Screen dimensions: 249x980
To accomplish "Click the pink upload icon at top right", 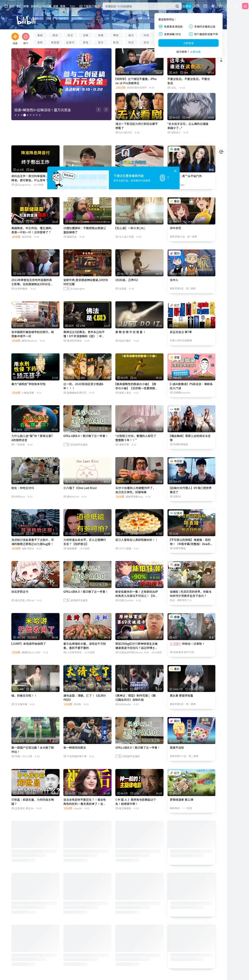I will (x=245, y=6).
